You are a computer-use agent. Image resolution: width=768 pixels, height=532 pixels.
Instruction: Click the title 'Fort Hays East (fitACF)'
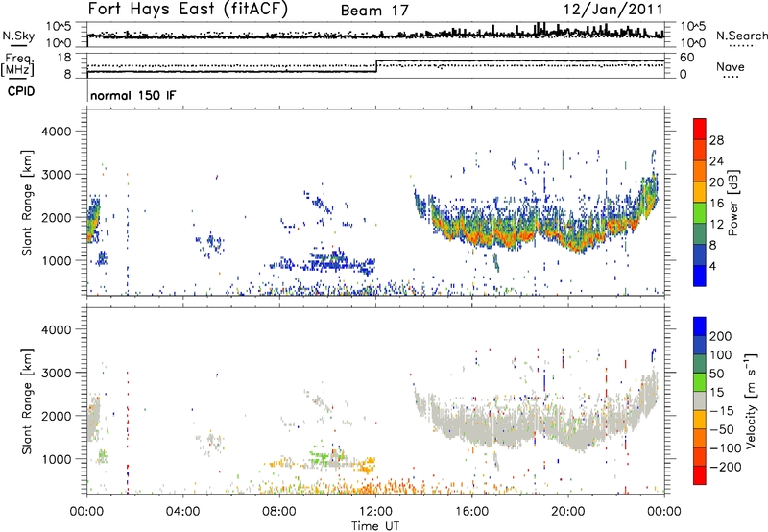point(187,9)
